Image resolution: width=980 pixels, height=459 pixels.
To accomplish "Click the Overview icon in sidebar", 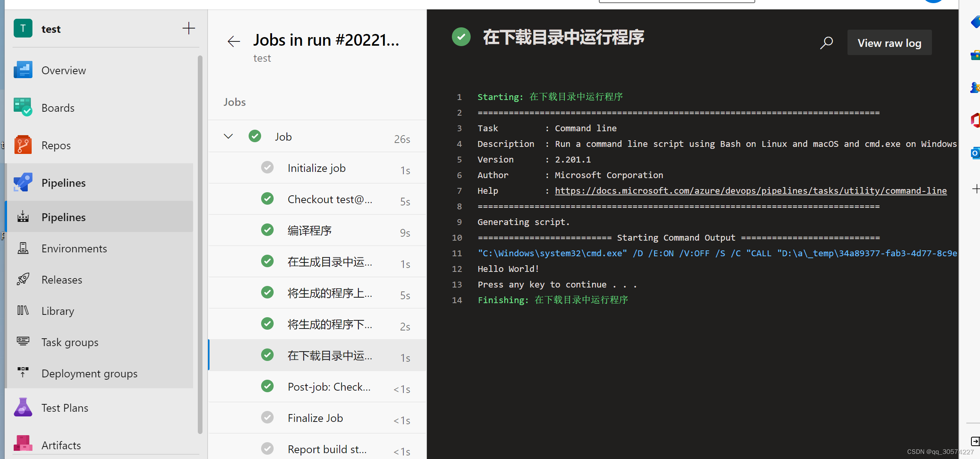I will click(x=23, y=70).
